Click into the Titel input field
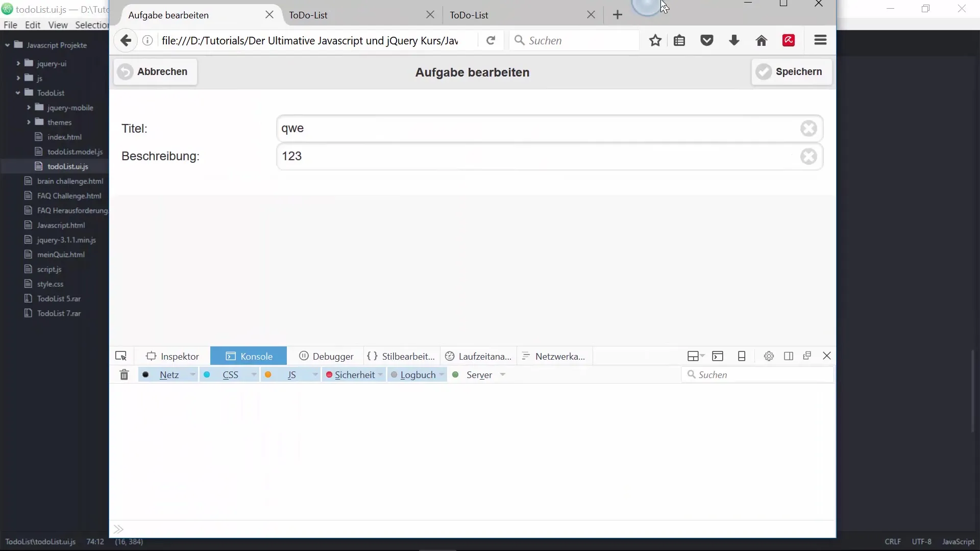 [549, 129]
